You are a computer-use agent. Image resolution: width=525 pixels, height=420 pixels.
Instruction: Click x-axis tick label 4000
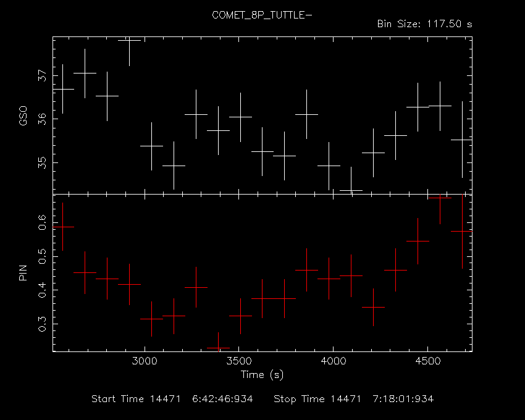coord(333,361)
